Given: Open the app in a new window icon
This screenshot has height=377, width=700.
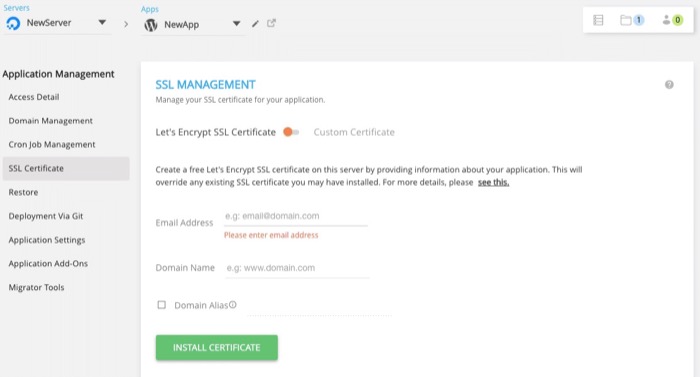Looking at the screenshot, I should click(271, 23).
